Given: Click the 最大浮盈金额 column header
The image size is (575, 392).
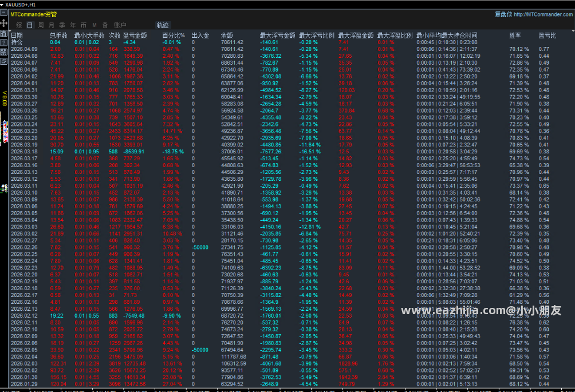Looking at the screenshot, I should pyautogui.click(x=356, y=35).
